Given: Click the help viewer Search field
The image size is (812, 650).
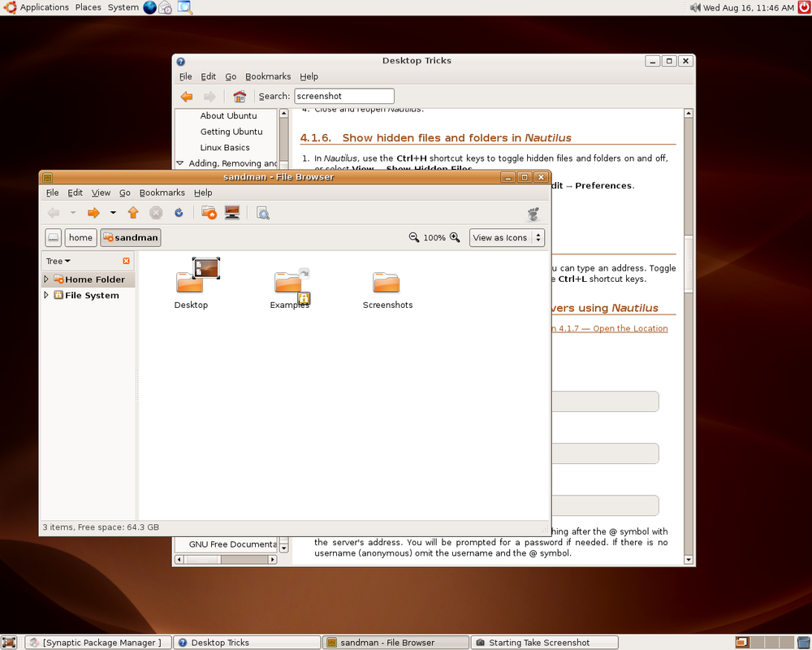Looking at the screenshot, I should click(343, 96).
